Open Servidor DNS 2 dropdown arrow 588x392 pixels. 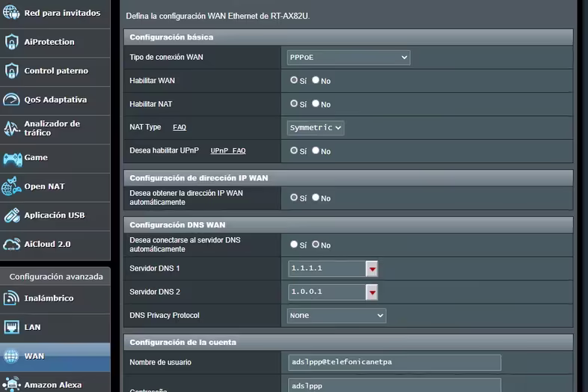(372, 293)
